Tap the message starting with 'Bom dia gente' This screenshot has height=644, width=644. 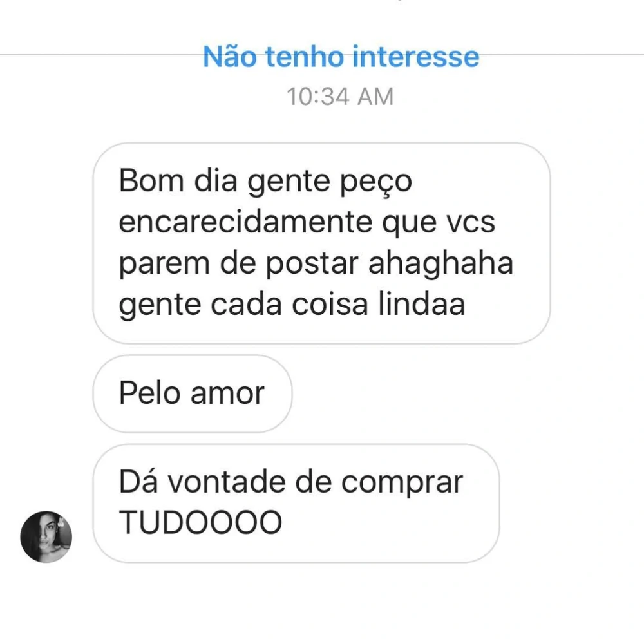[x=321, y=243]
